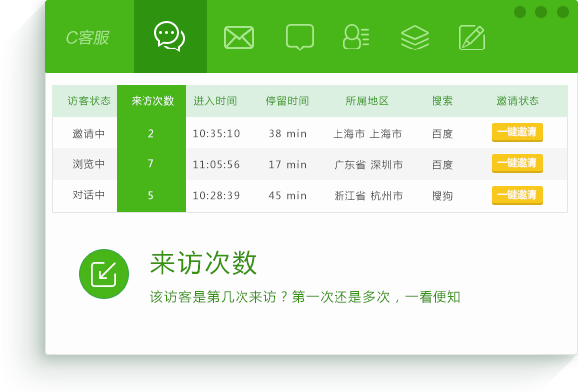
Task: Click 百度 in the 上海市 row
Action: point(442,134)
